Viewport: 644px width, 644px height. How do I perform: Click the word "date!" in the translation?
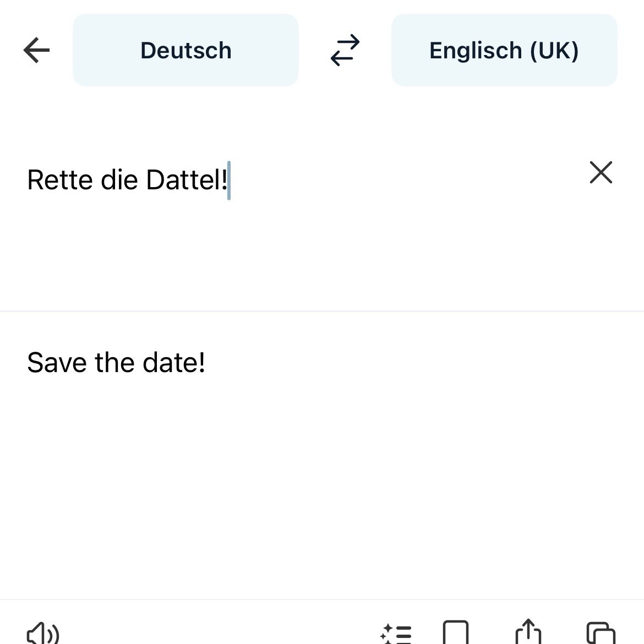tap(173, 363)
